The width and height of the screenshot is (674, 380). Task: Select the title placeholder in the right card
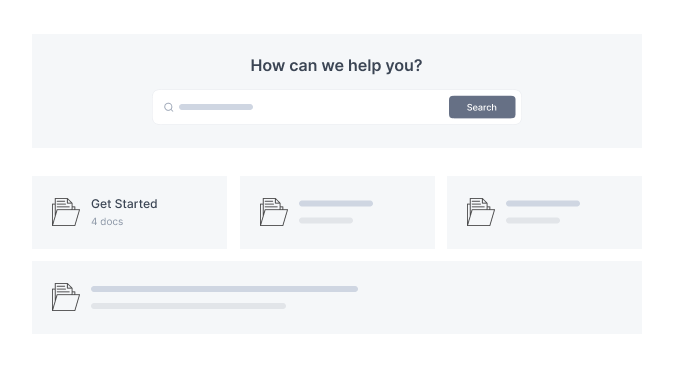543,203
